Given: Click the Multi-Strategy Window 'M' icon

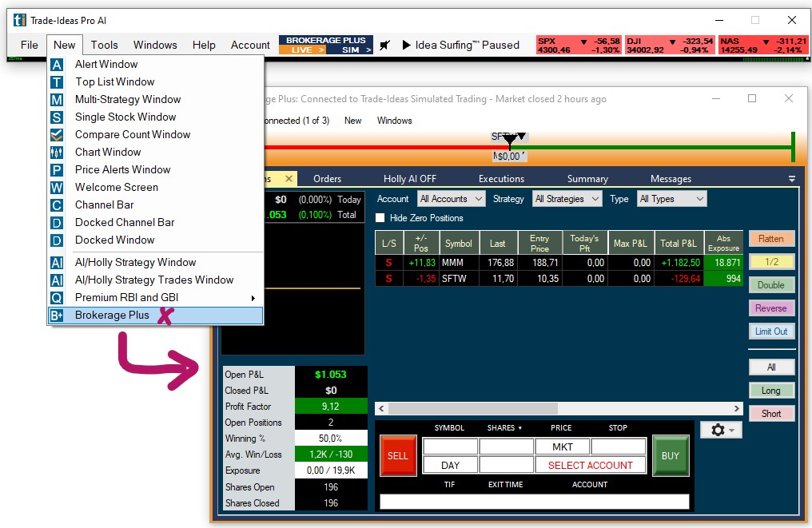Looking at the screenshot, I should (57, 100).
